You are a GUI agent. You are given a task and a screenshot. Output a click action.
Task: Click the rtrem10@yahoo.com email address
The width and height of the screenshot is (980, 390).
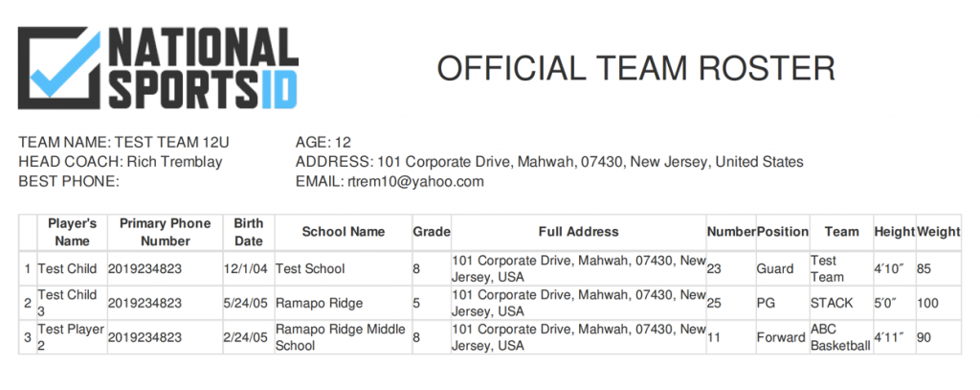[415, 182]
